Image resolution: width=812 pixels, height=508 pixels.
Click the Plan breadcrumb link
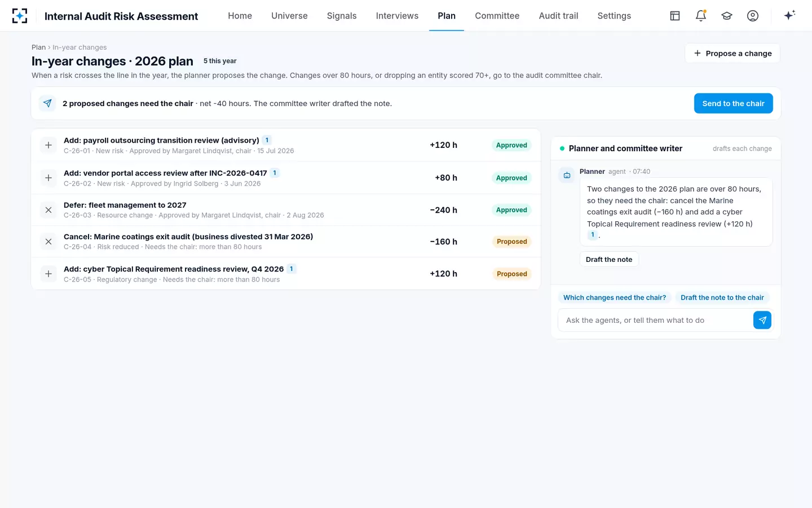38,47
